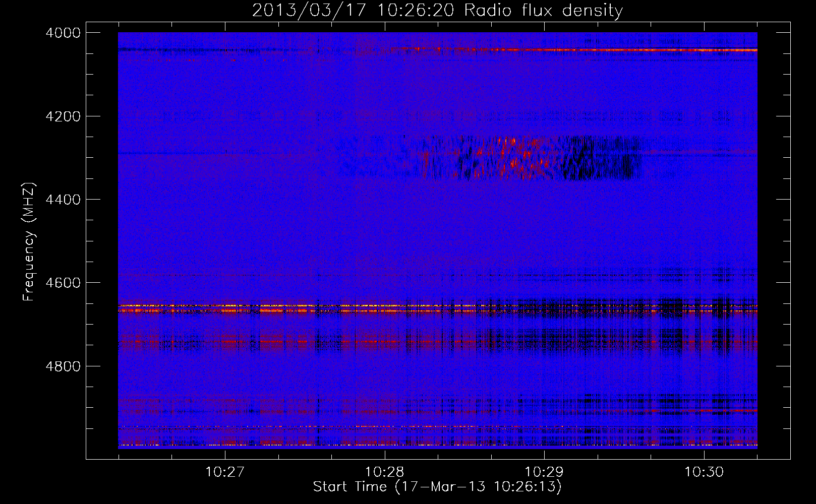Viewport: 816px width, 504px height.
Task: Click the plot title "2013/03/17 10:26:20 Radio flux density"
Action: coord(437,10)
